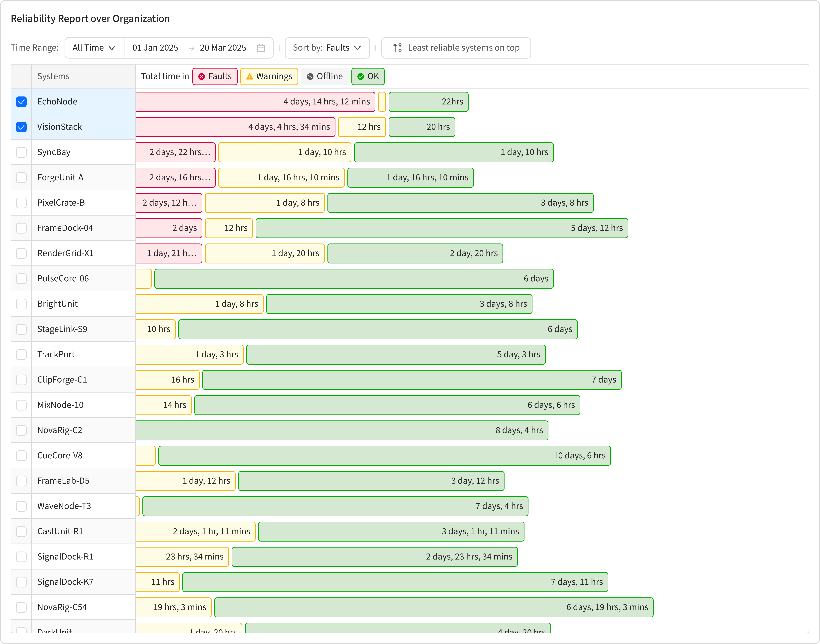Click the header select-all checkbox cell
Viewport: 820px width, 644px height.
(x=21, y=77)
